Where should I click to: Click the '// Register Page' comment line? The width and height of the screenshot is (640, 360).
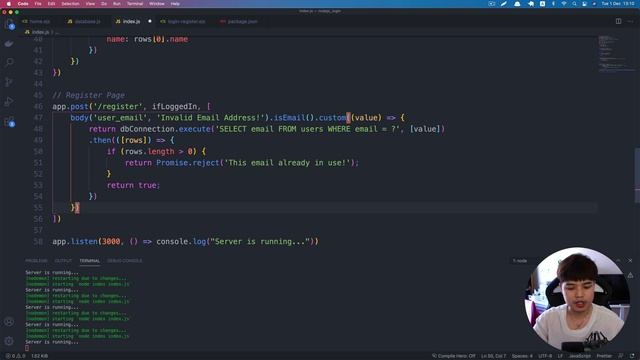pyautogui.click(x=89, y=95)
